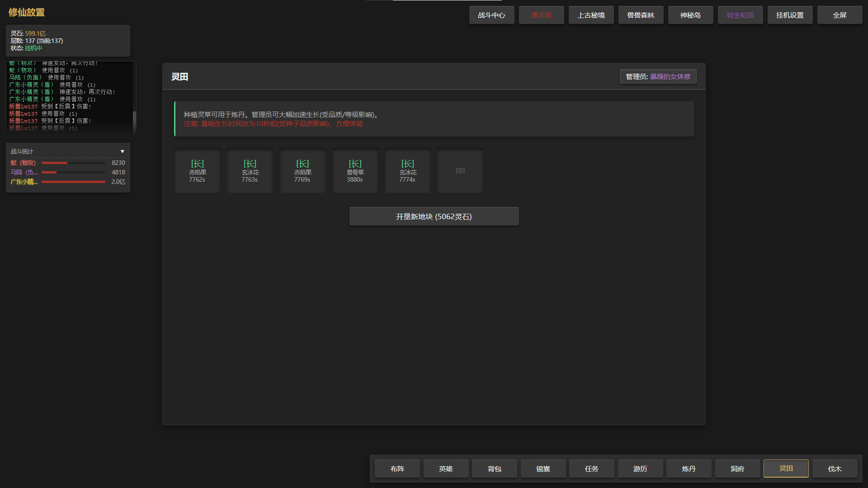Open the empty 空 farm plot
The image size is (868, 488).
point(460,170)
